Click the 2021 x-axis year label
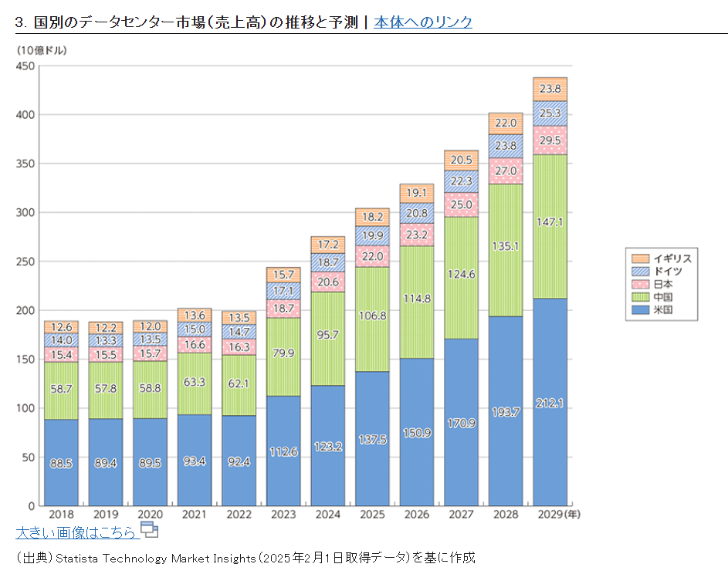This screenshot has width=728, height=574. 195,514
